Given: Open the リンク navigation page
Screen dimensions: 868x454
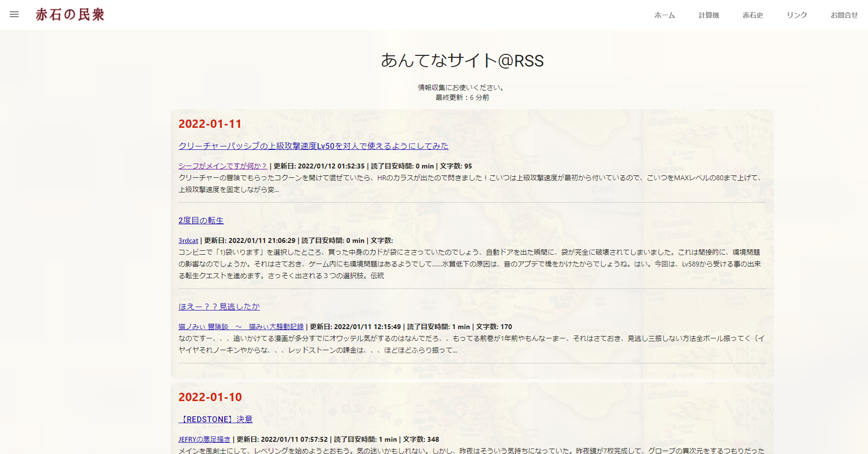Looking at the screenshot, I should click(796, 15).
